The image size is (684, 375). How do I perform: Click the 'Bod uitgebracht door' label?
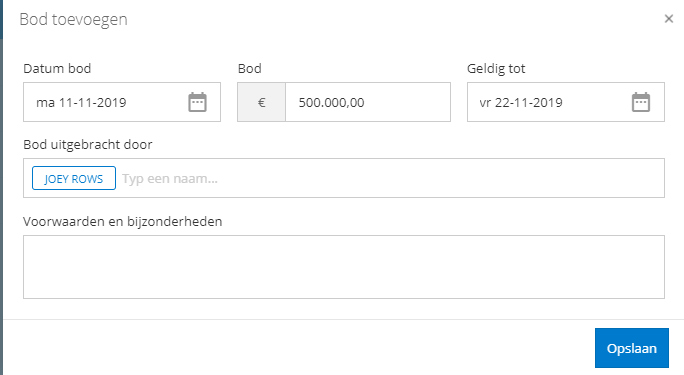click(x=88, y=144)
